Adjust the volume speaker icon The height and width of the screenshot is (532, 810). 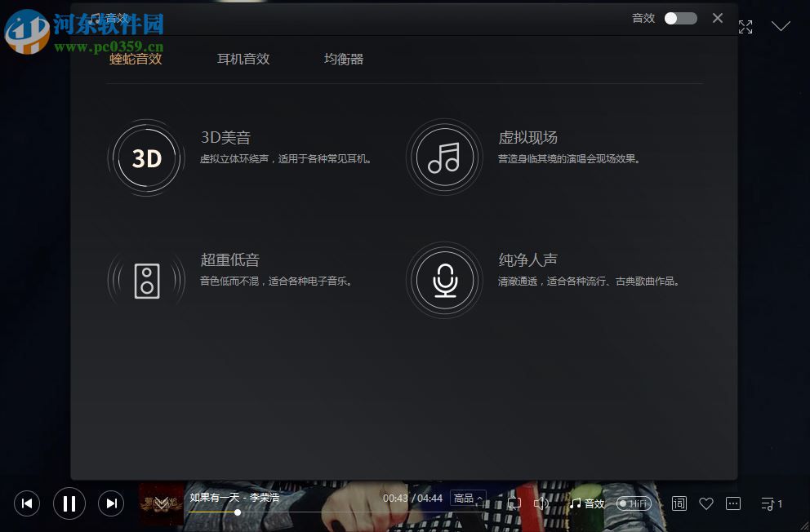tap(542, 503)
